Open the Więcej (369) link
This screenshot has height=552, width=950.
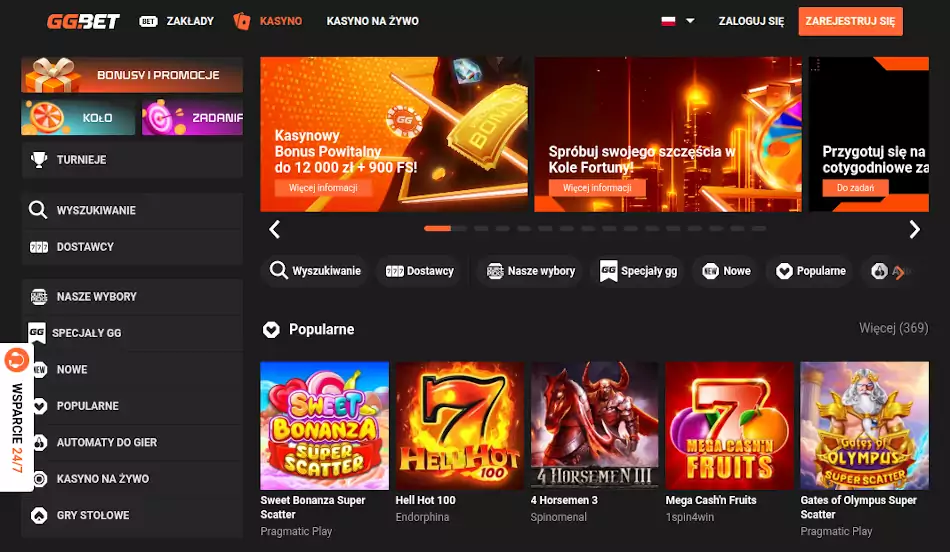tap(893, 328)
